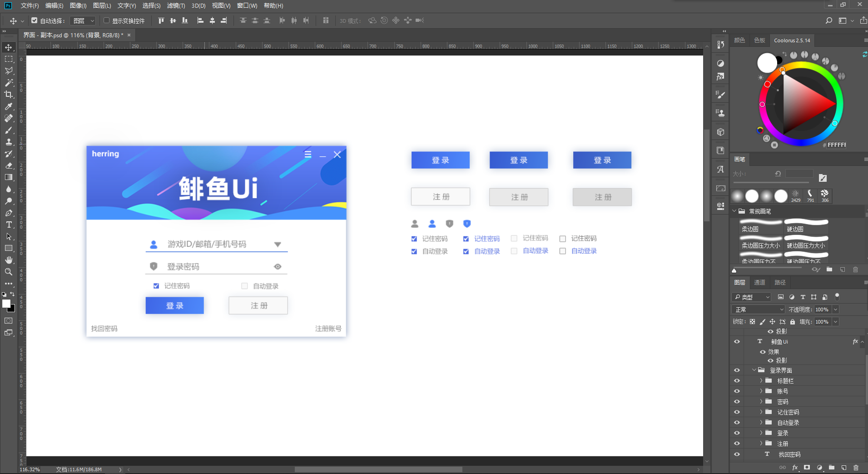The image size is (868, 474).
Task: Select the Gradient tool
Action: tap(9, 177)
